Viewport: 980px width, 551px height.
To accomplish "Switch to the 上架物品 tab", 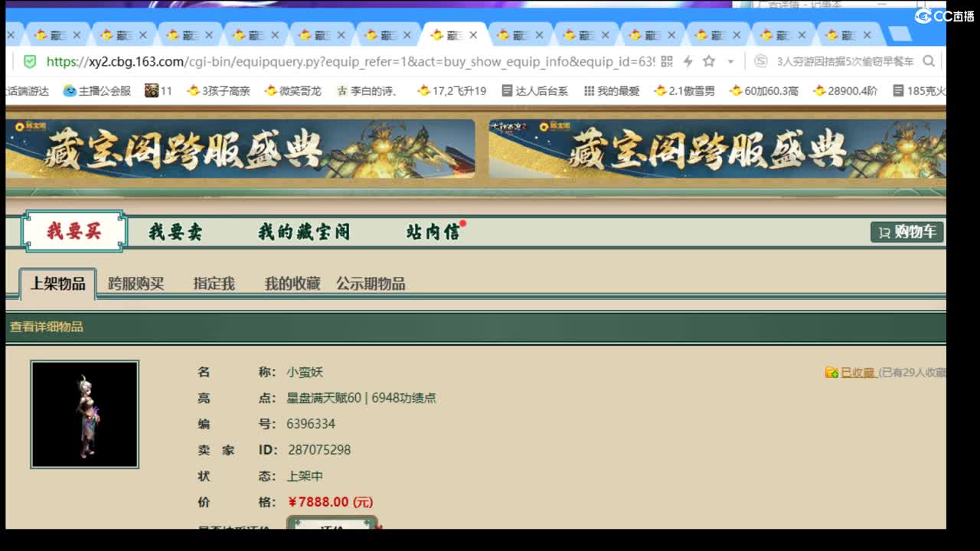I will [58, 284].
